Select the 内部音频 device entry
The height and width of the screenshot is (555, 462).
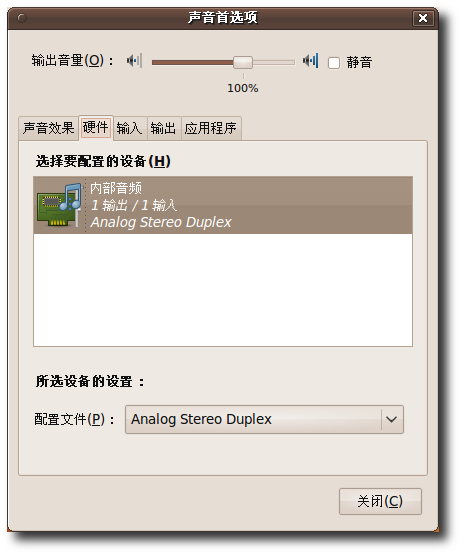pyautogui.click(x=223, y=205)
